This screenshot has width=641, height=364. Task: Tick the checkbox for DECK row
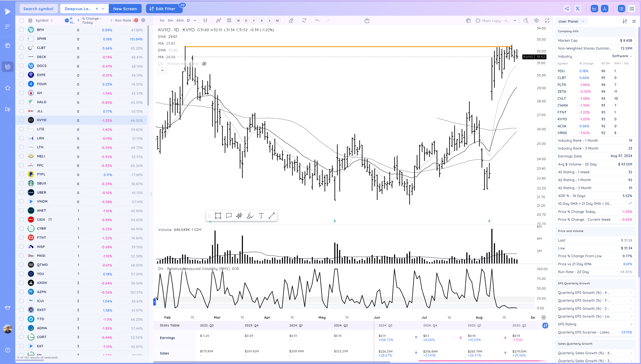pyautogui.click(x=21, y=57)
